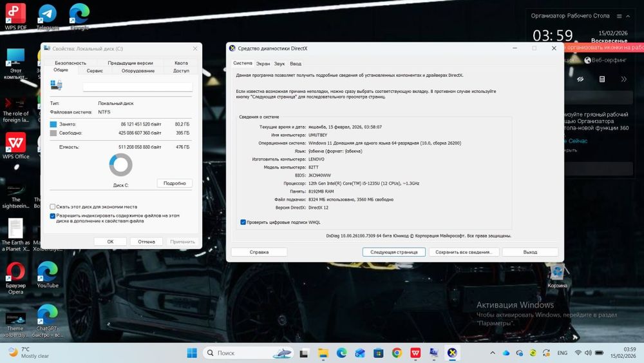The height and width of the screenshot is (363, 644).
Task: Click Отмена in the disk properties dialog
Action: coord(146,242)
